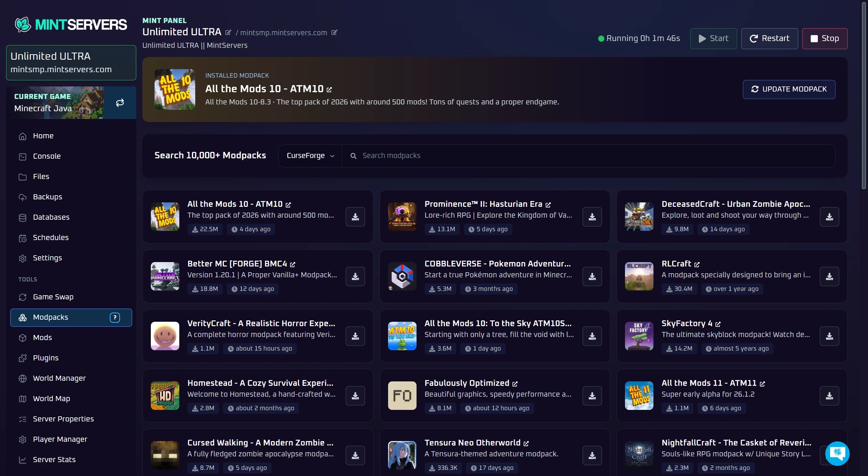Image resolution: width=868 pixels, height=476 pixels.
Task: Click the Unlimited ULTRA server selector card
Action: (x=71, y=63)
